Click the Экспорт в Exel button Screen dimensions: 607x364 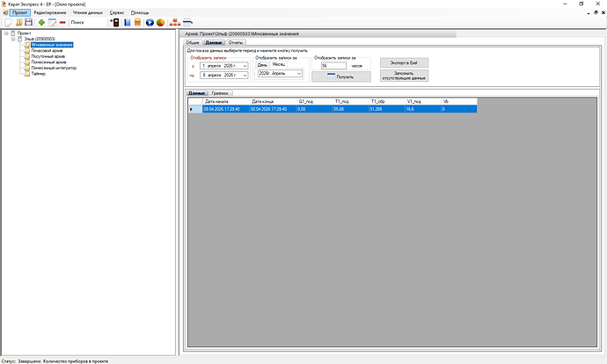point(404,63)
